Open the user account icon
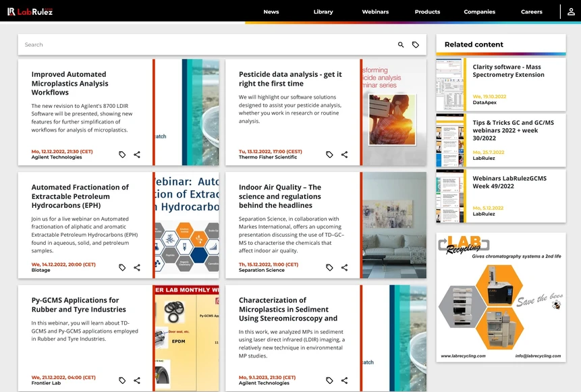This screenshot has width=581, height=392. [571, 11]
